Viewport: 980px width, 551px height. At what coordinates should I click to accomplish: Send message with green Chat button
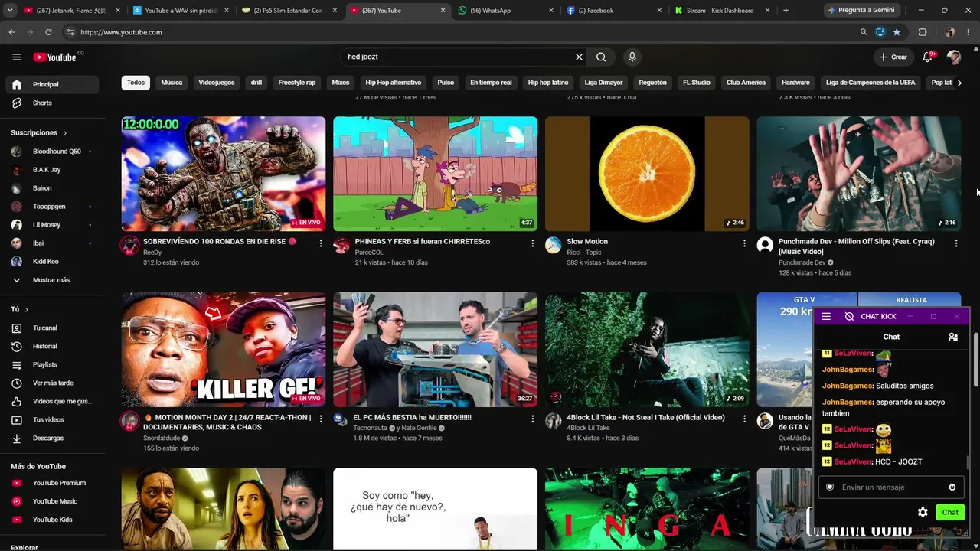[x=950, y=512]
